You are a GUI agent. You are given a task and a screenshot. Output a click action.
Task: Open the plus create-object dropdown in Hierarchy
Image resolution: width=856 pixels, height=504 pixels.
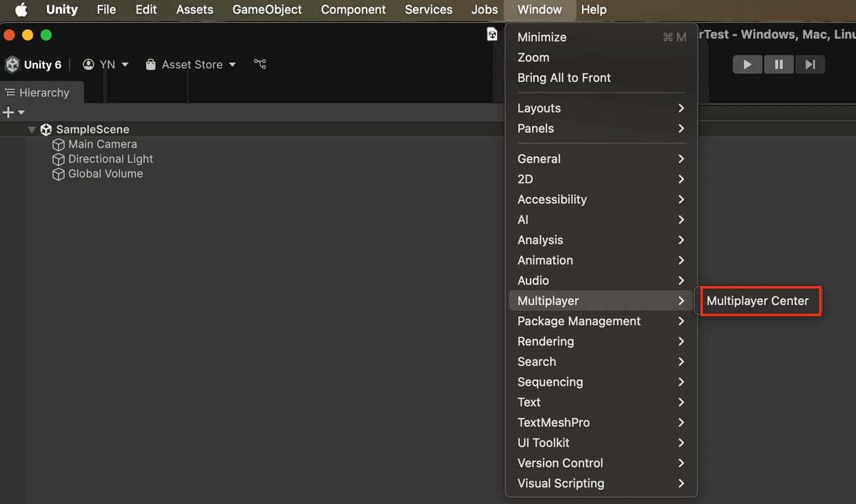click(14, 113)
